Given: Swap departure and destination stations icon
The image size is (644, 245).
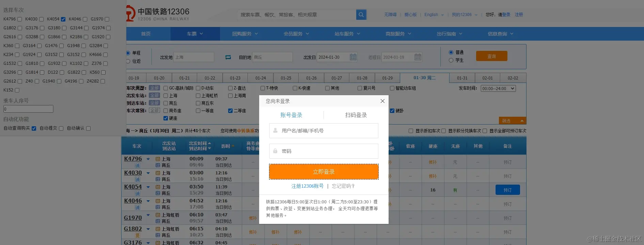Looking at the screenshot, I should [x=228, y=57].
